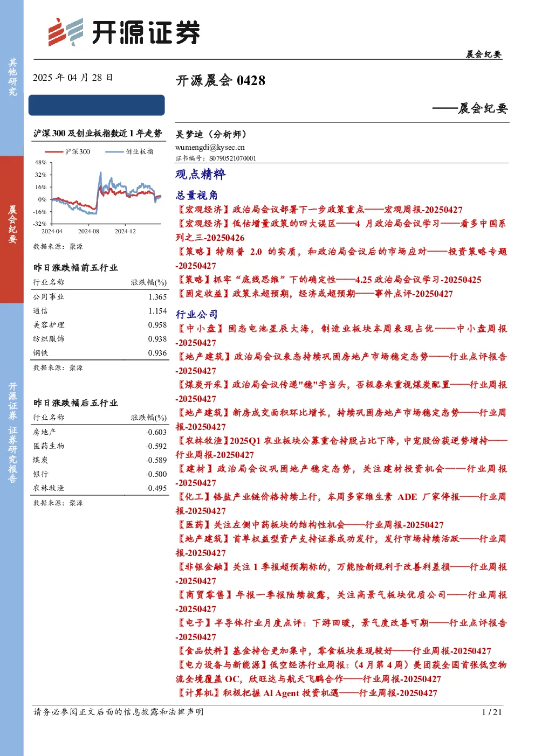Click the 开源证券 company name in header
This screenshot has height=756, width=535.
coord(146,32)
